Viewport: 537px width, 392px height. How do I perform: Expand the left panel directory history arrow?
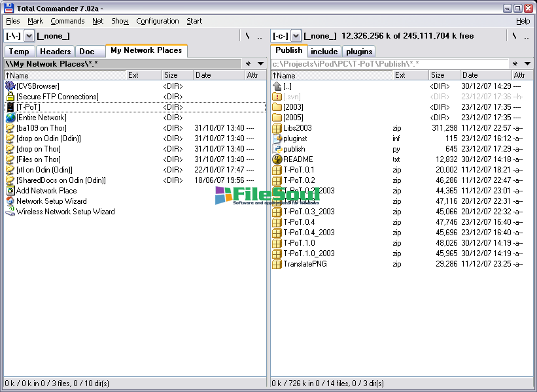260,64
